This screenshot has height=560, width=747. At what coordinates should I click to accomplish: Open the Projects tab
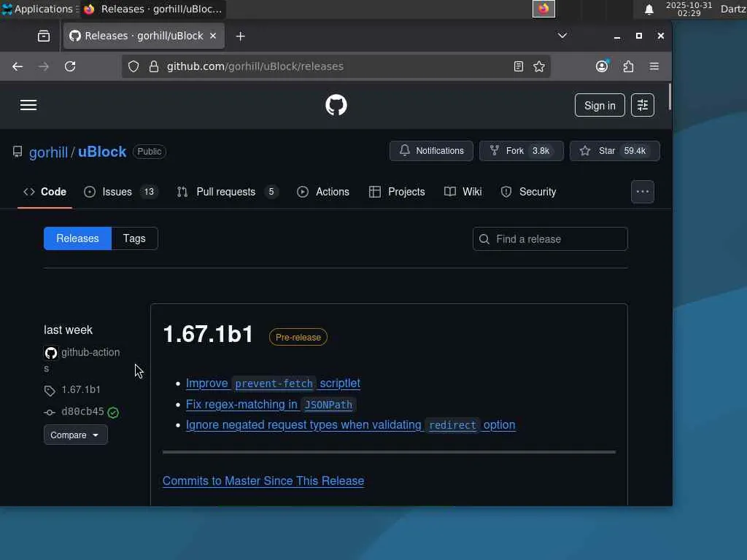pos(397,192)
